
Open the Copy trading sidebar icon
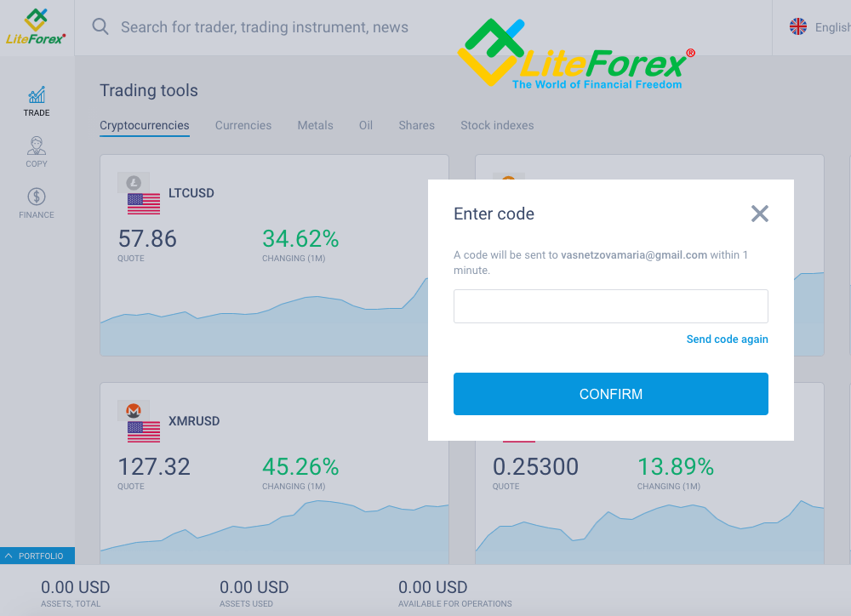coord(37,146)
